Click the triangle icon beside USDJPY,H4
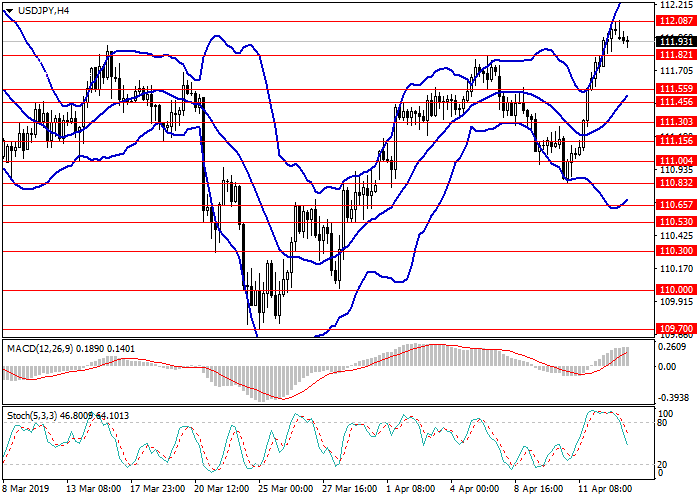Viewport: 700px width, 500px height. click(x=7, y=10)
